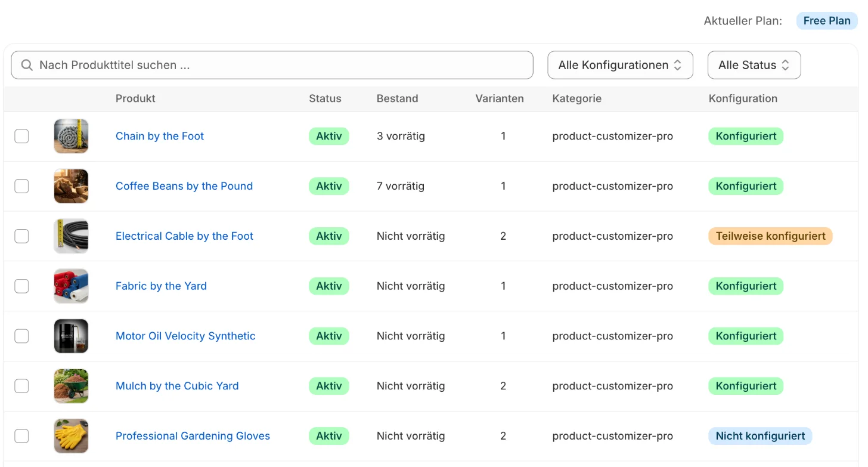Click the Konfiguriert badge for Coffee Beans
The image size is (868, 467).
tap(746, 186)
